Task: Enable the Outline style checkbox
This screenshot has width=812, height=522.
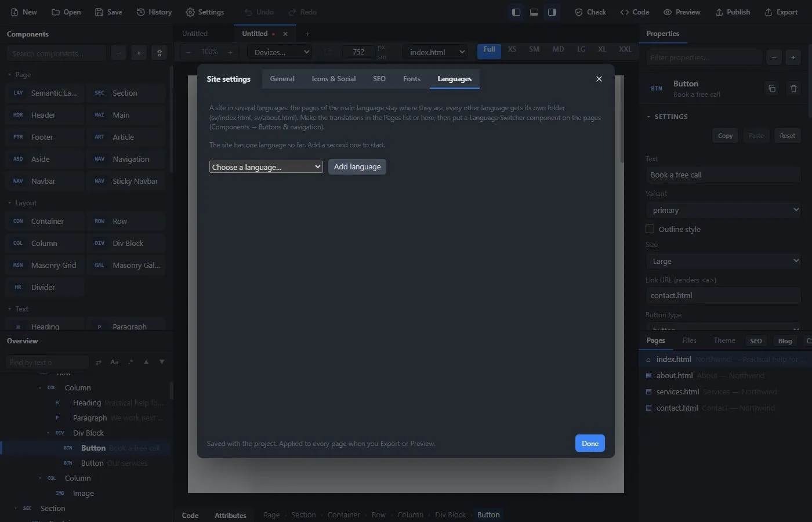Action: 650,229
